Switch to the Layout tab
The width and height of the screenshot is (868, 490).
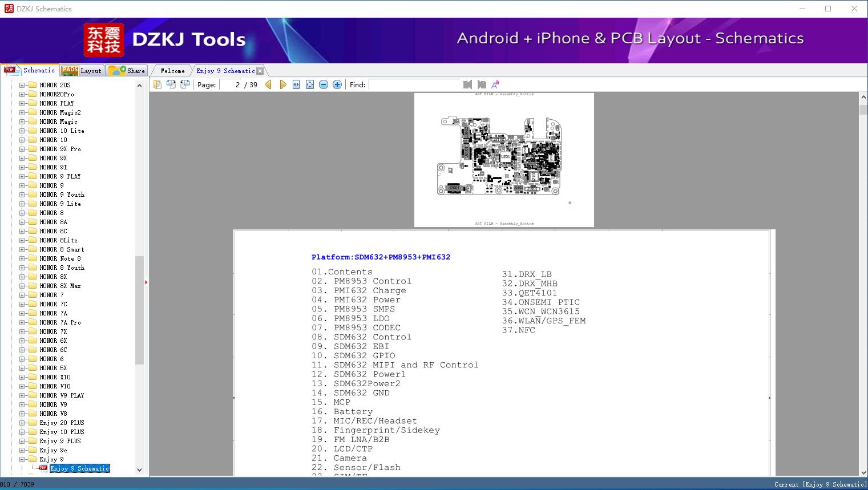pyautogui.click(x=82, y=71)
